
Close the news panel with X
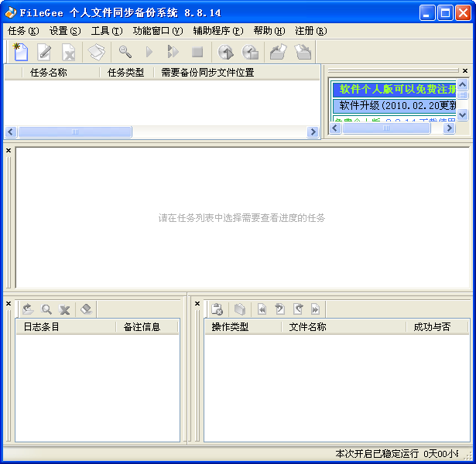[x=465, y=70]
